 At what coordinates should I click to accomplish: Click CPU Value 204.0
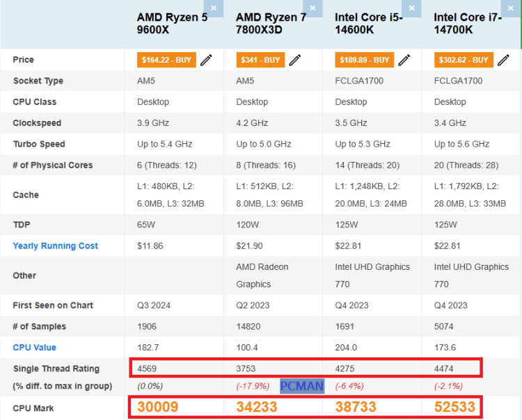[346, 348]
